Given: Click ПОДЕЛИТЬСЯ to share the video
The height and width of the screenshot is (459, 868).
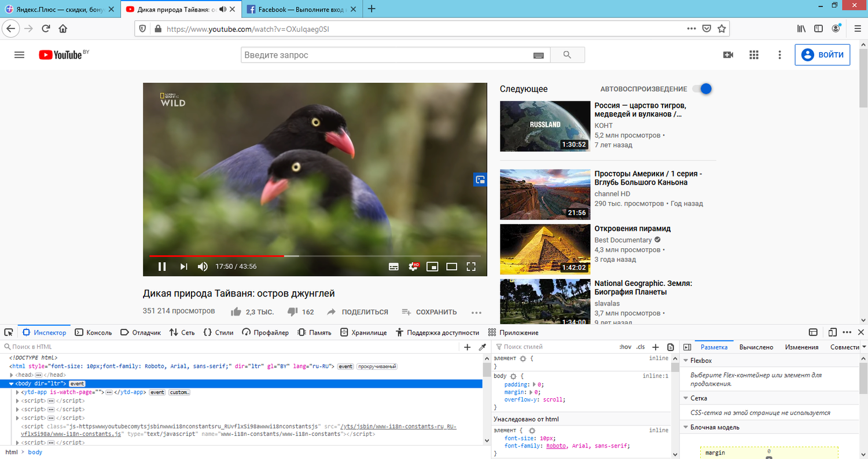Looking at the screenshot, I should click(358, 312).
